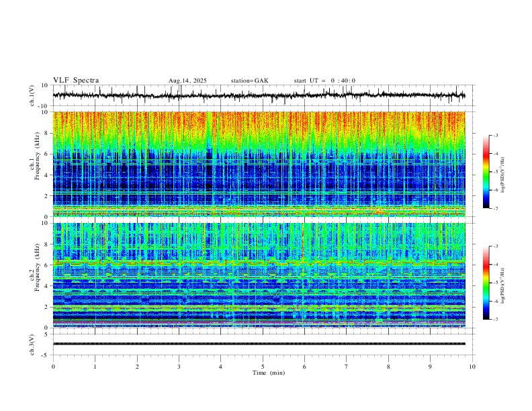Viewport: 532px width, 411px height.
Task: Click the "-4" label on ch.2 colorbar
Action: click(x=495, y=265)
